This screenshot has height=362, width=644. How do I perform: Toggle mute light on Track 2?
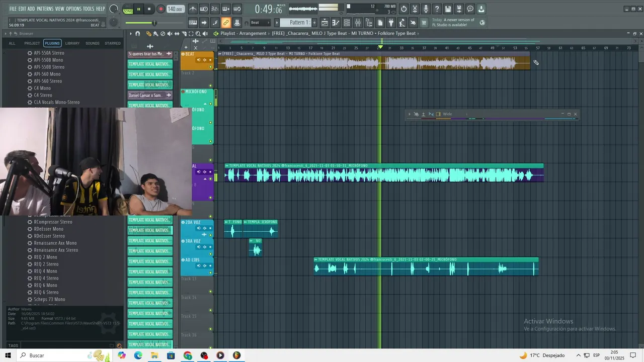click(210, 85)
